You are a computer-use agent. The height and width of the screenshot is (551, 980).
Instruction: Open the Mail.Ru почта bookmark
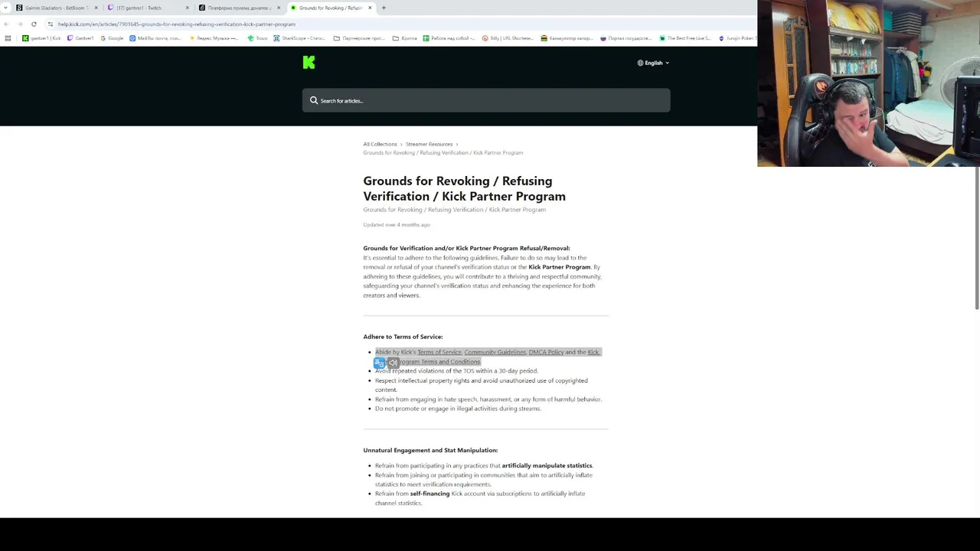click(x=155, y=38)
